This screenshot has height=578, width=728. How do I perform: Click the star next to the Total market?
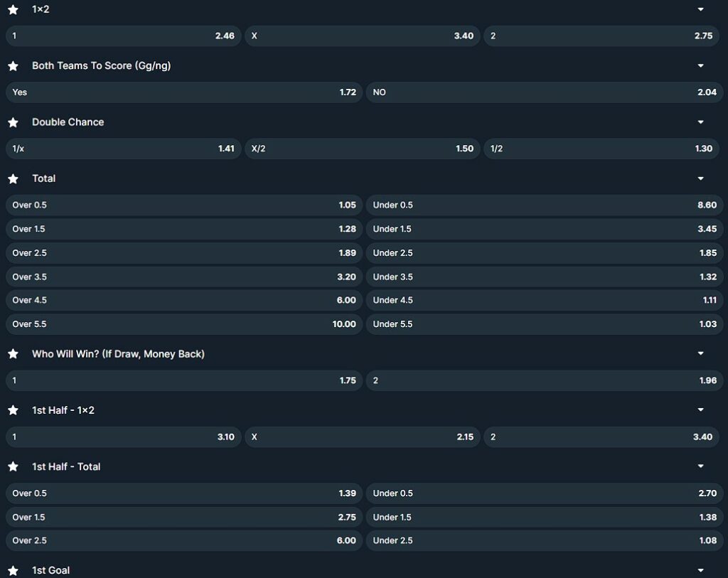[13, 178]
